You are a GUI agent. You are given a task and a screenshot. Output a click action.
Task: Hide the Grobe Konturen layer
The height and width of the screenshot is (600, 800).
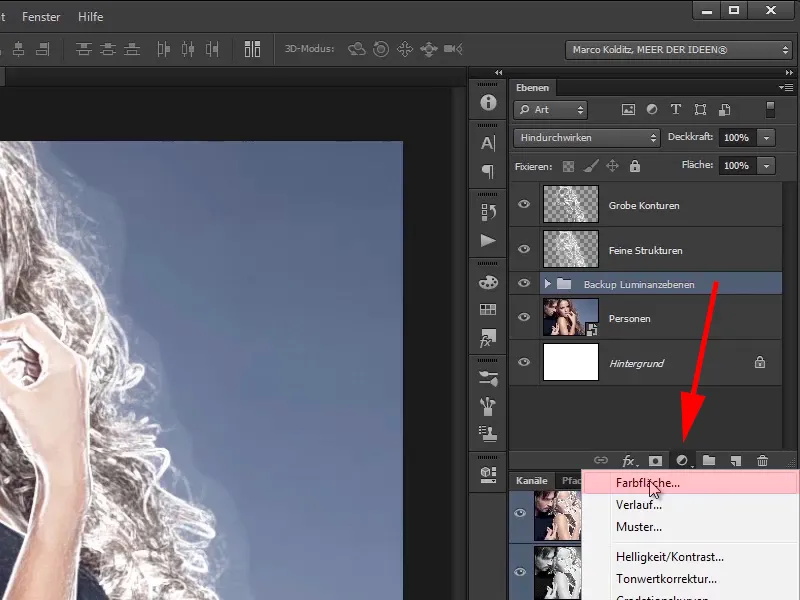pyautogui.click(x=524, y=204)
